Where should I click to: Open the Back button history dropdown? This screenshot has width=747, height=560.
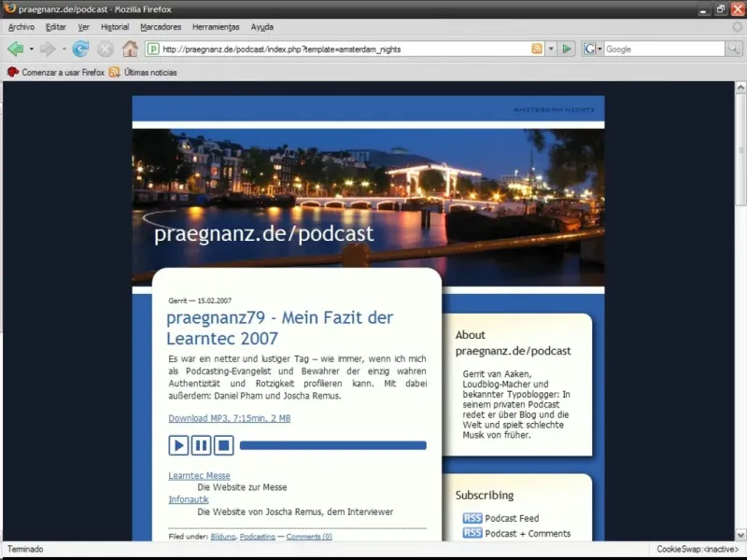pos(32,49)
